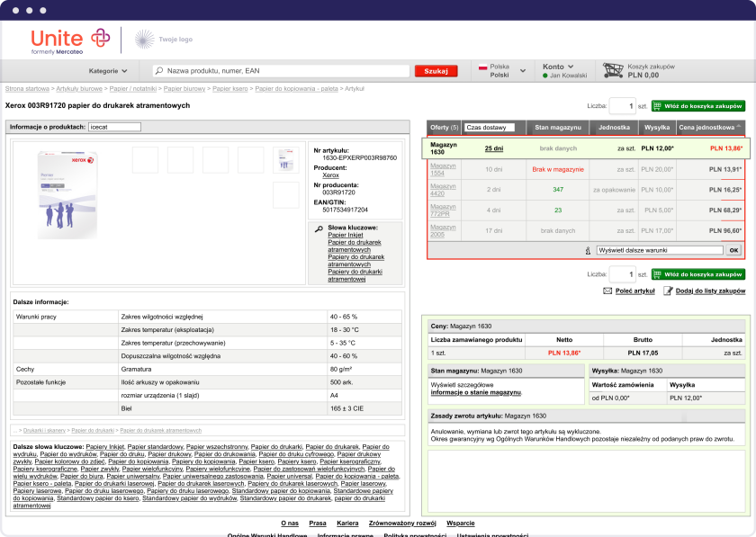Click the EAN number 5017534917204
This screenshot has height=537, width=756.
click(x=346, y=210)
